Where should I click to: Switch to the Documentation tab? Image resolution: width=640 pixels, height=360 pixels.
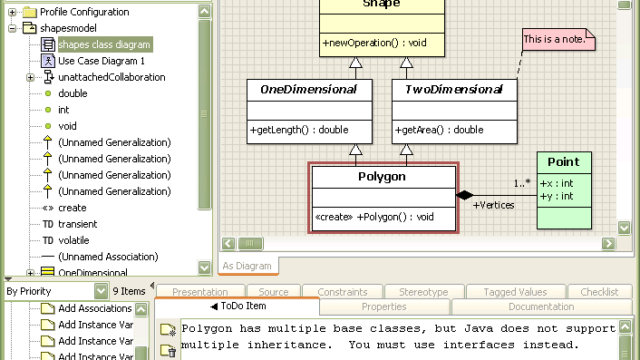(x=541, y=307)
